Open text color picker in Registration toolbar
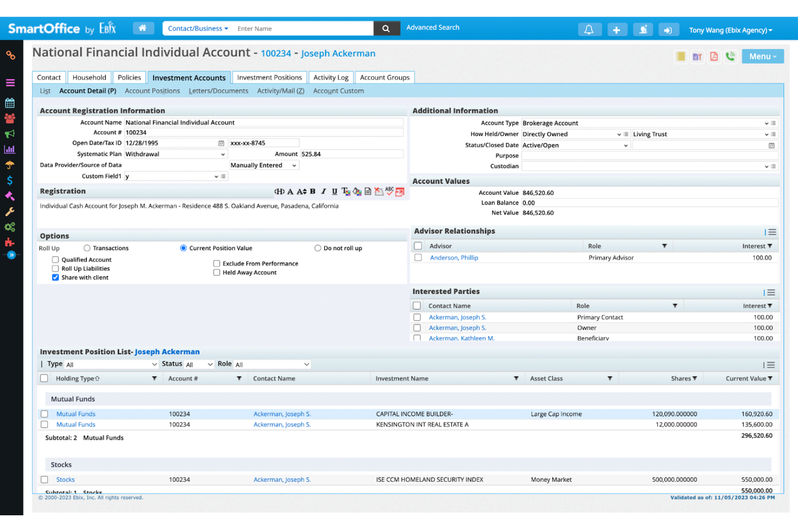This screenshot has width=798, height=532. pos(346,191)
